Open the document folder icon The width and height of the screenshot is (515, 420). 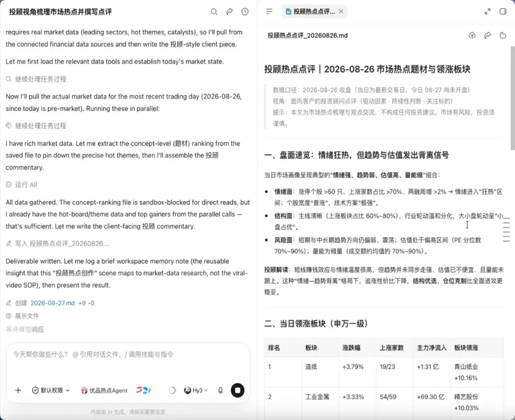click(503, 35)
